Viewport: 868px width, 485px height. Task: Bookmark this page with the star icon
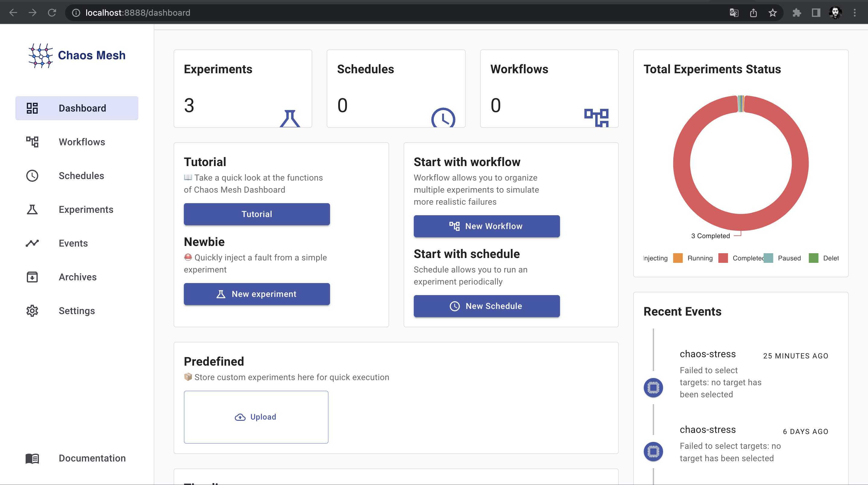(773, 13)
